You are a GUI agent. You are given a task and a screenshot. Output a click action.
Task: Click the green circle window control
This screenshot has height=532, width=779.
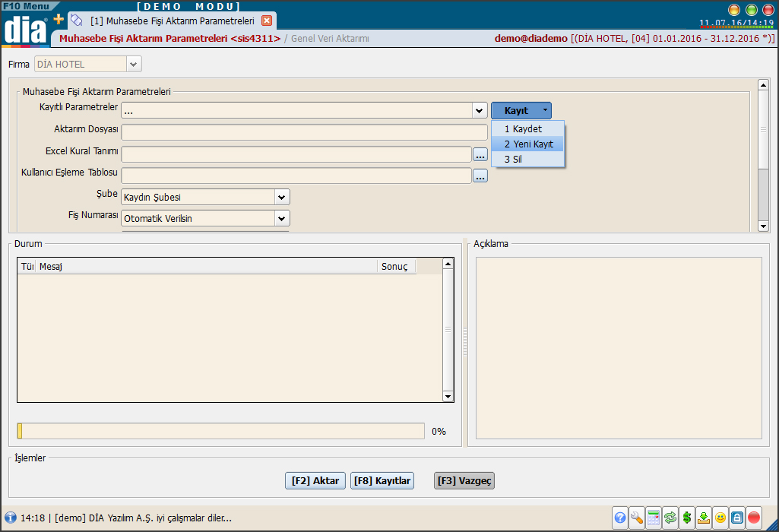[x=751, y=9]
